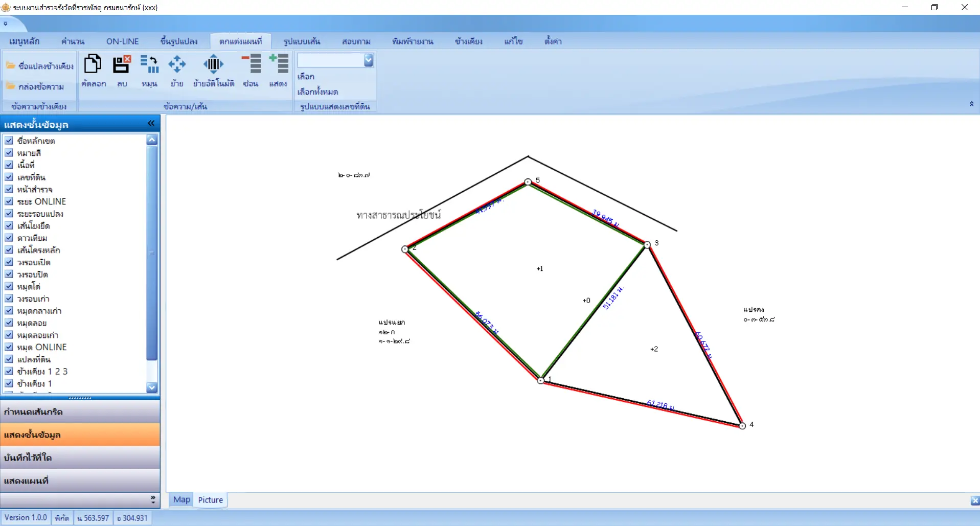Click the ย้ายอัตโนมัติ auto-move icon
This screenshot has height=526, width=980.
213,65
